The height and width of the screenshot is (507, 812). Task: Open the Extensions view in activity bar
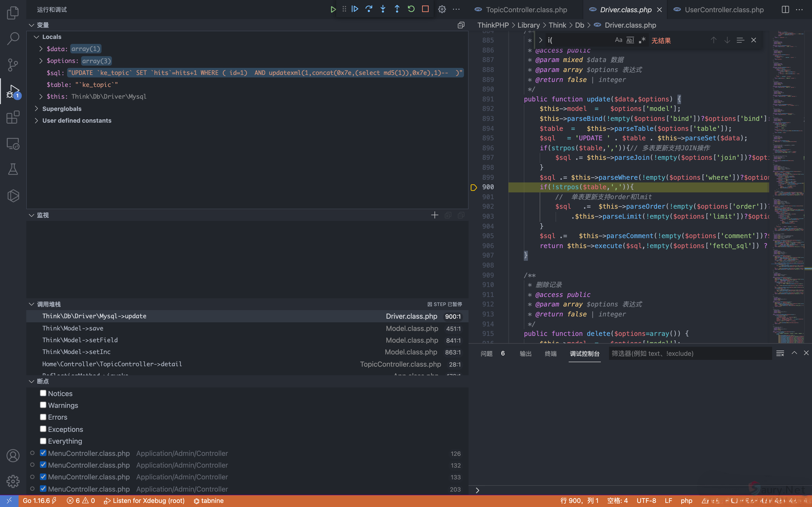(x=13, y=117)
